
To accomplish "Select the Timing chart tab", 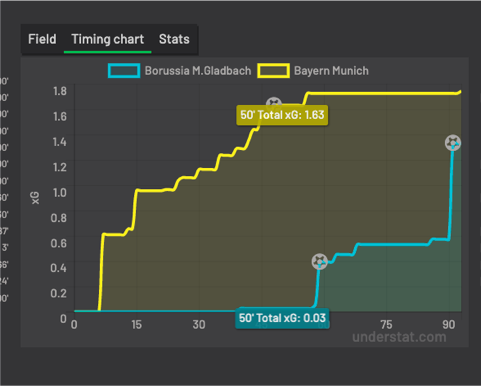I will (108, 39).
